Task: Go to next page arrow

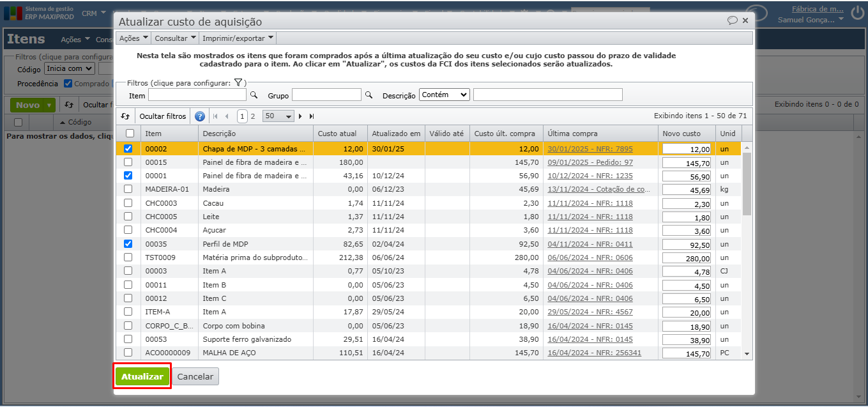Action: click(301, 116)
